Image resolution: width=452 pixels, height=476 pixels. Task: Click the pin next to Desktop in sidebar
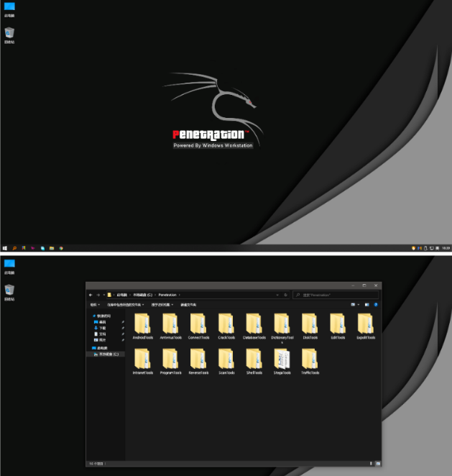(x=123, y=322)
